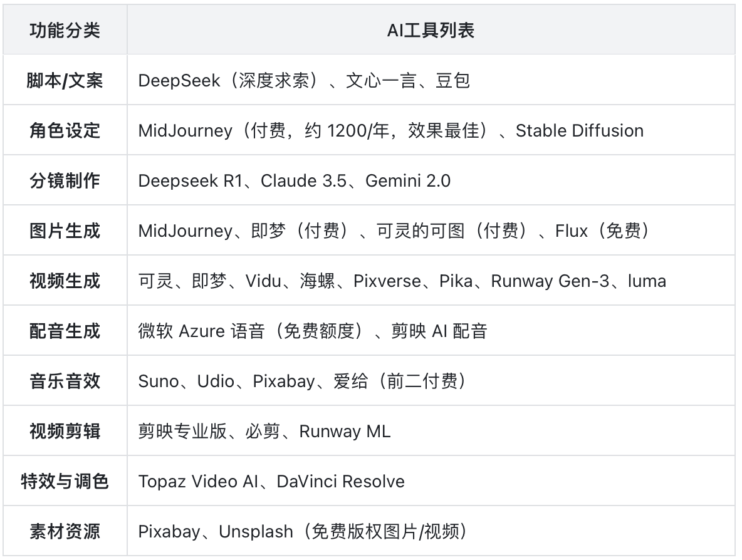
Task: Select the 配音生成 category cell
Action: pyautogui.click(x=65, y=331)
